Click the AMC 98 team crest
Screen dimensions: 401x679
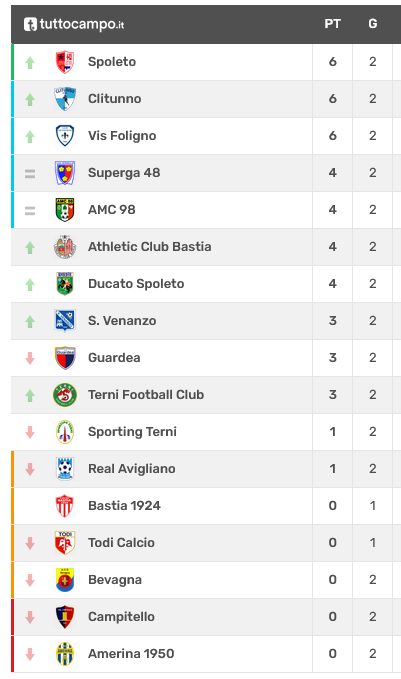pos(65,210)
